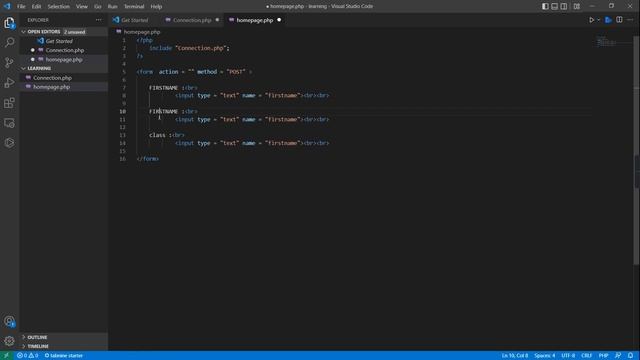This screenshot has width=640, height=360.
Task: Toggle primary side bar layout icon
Action: point(545,6)
